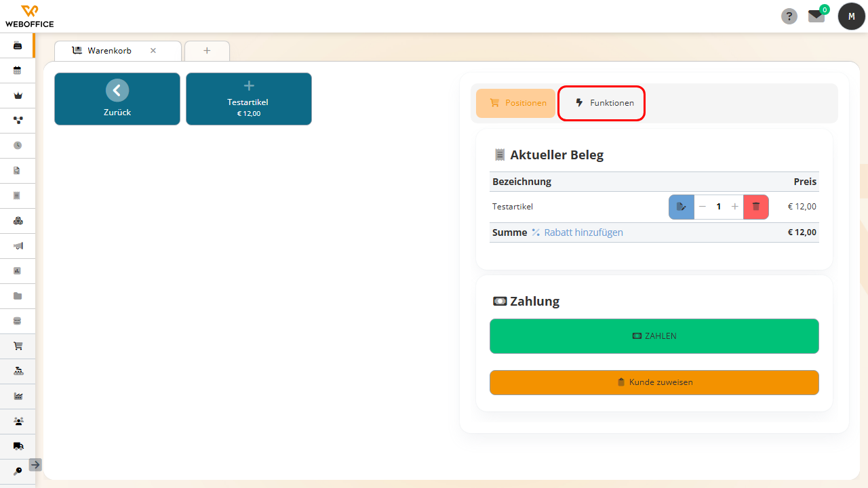Select the shopping cart icon in sidebar

(18, 346)
